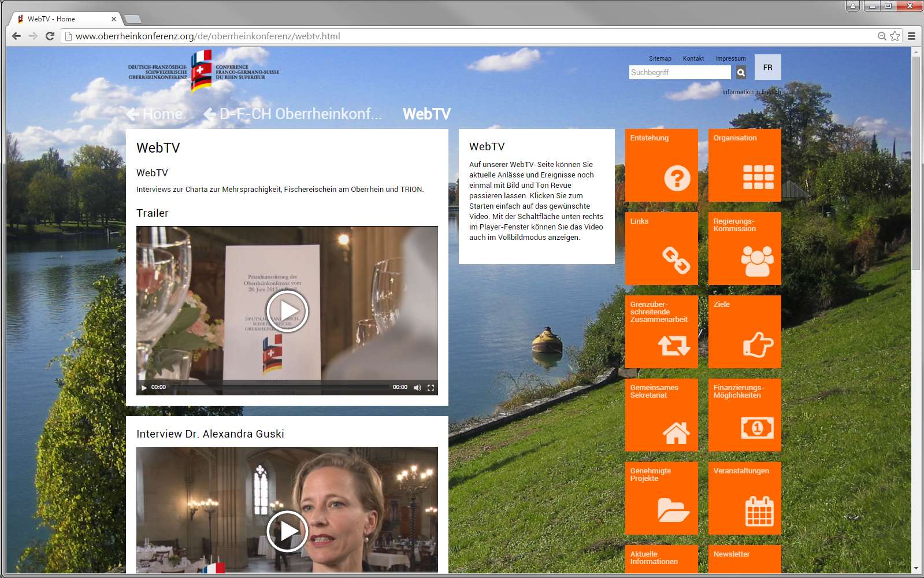Navigate to D-F-CH Oberrheinkonferenz breadcrumb

click(x=294, y=114)
